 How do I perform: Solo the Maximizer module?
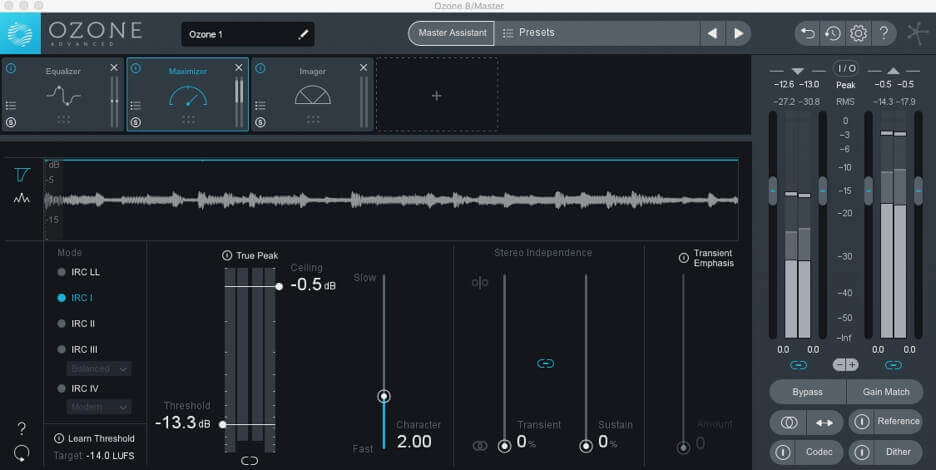click(x=136, y=122)
